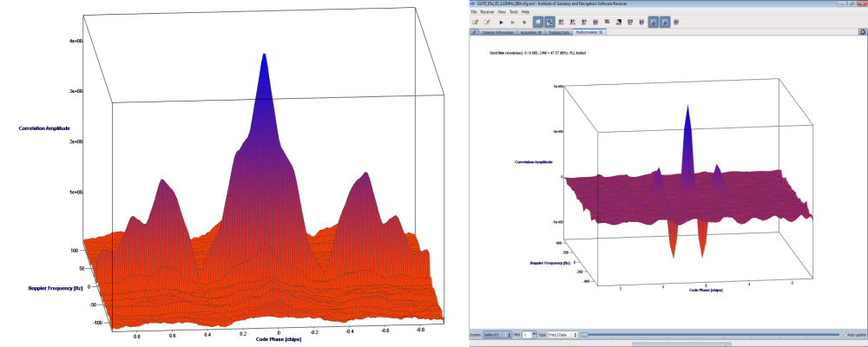Open the View menu

coord(502,11)
